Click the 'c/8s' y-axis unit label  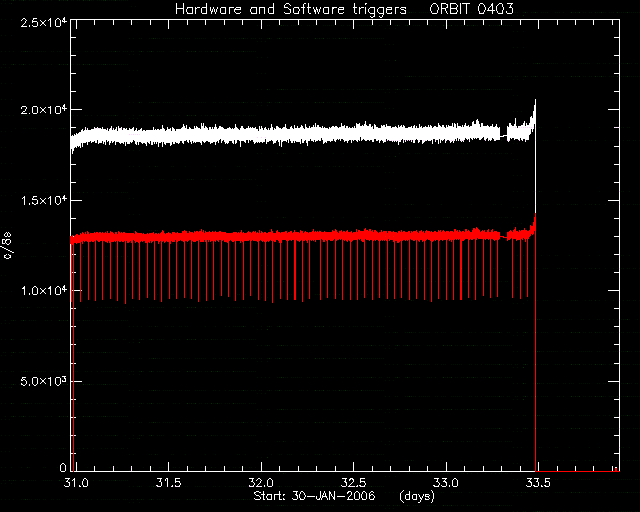[x=8, y=246]
